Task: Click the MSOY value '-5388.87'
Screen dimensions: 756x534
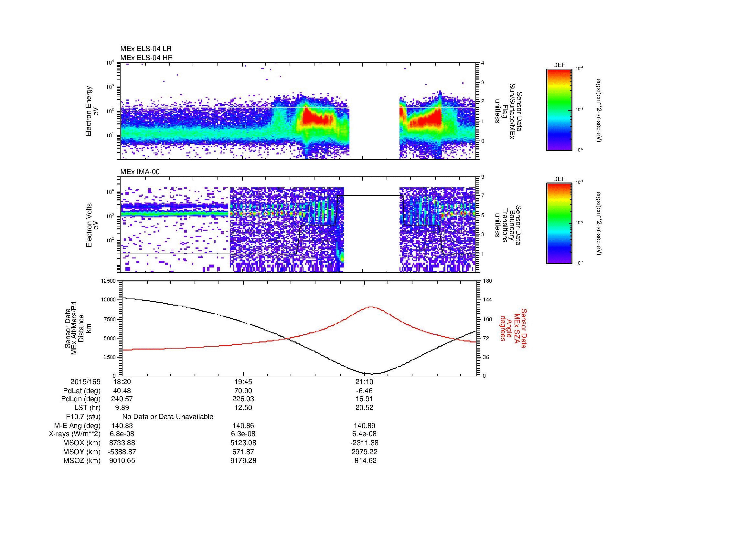Action: [x=122, y=452]
